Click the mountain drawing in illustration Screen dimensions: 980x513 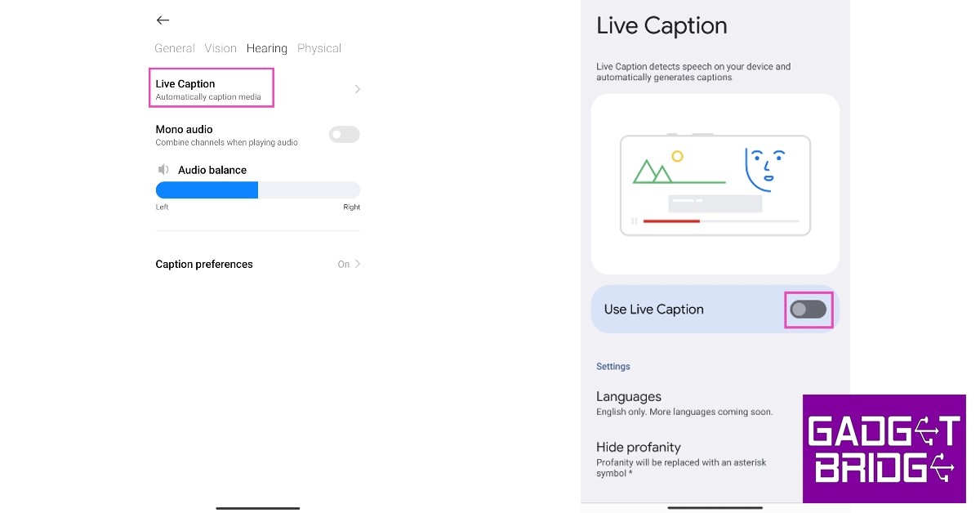tap(653, 172)
